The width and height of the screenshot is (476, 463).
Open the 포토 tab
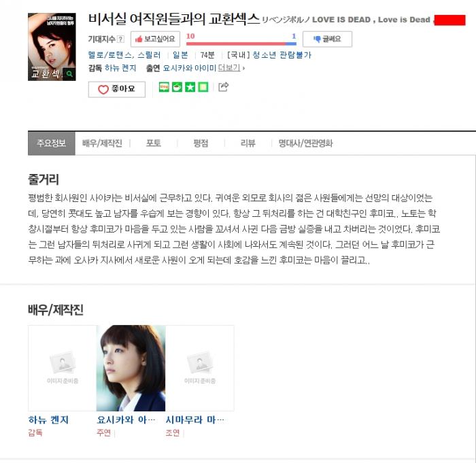(x=153, y=143)
